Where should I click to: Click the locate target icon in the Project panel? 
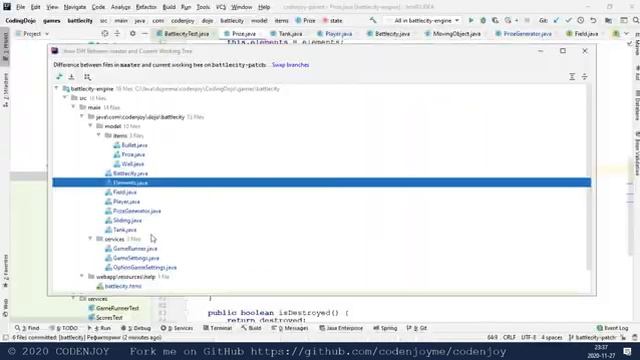pyautogui.click(x=105, y=33)
